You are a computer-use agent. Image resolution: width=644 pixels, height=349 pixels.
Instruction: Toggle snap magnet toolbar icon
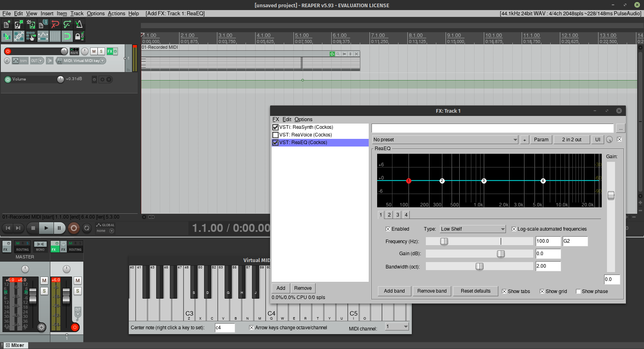[67, 36]
